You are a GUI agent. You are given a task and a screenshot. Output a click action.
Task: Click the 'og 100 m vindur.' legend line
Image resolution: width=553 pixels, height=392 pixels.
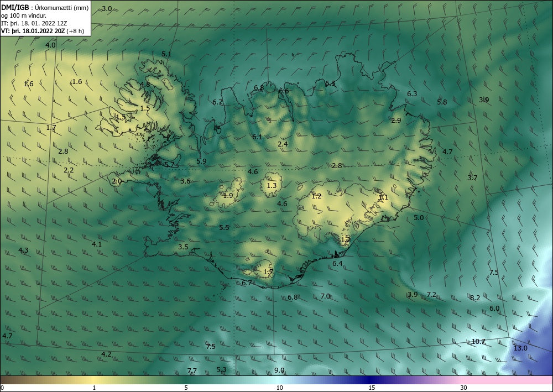pyautogui.click(x=24, y=15)
